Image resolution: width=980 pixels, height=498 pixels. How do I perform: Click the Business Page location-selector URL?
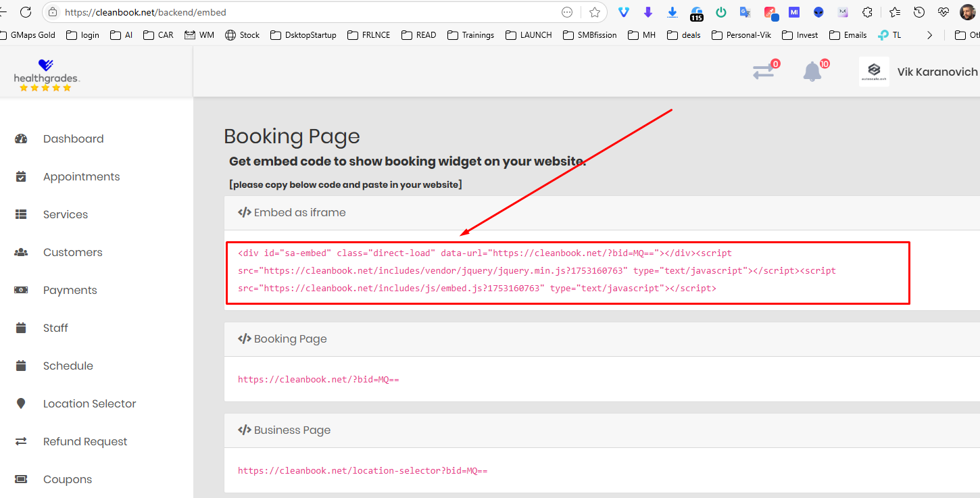[362, 471]
